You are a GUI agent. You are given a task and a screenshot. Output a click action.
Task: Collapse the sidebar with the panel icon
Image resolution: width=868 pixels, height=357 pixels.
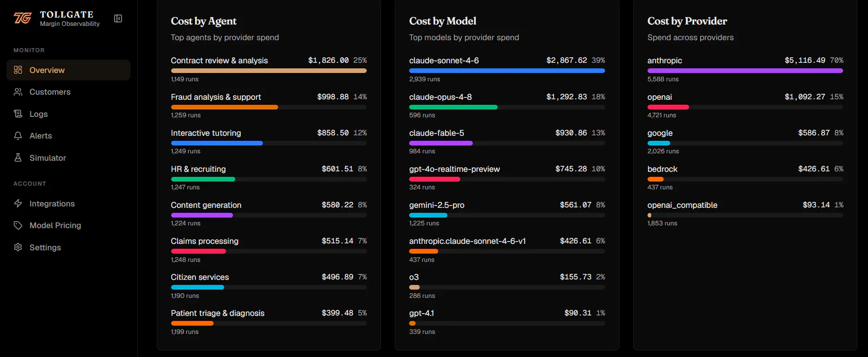tap(118, 18)
